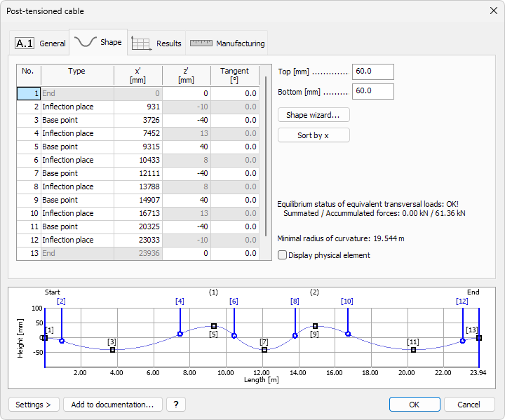This screenshot has height=420, width=505.
Task: Click base point [5] square on graph
Action: coord(214,326)
